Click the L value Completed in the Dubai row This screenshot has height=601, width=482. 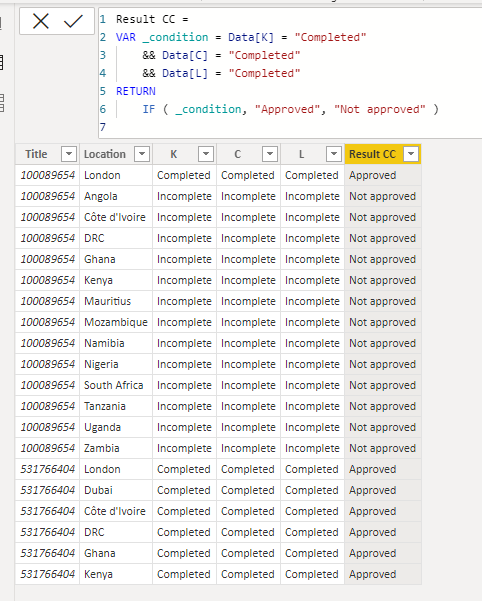coord(312,490)
